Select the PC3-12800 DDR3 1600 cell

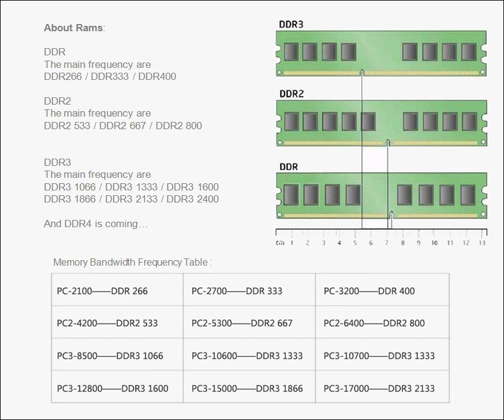click(x=117, y=386)
